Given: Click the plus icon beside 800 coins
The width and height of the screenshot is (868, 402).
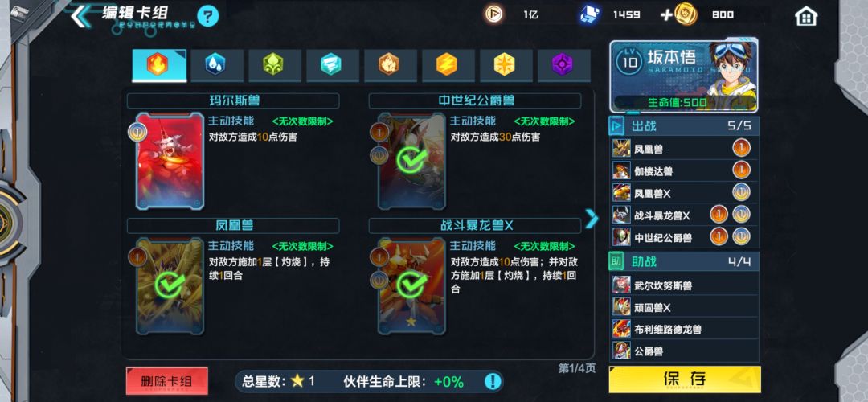Looking at the screenshot, I should click(667, 15).
